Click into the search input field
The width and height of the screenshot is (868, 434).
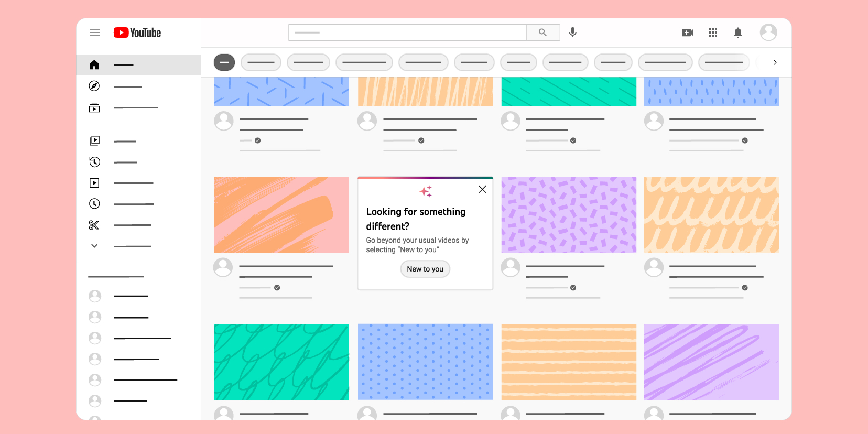click(407, 32)
